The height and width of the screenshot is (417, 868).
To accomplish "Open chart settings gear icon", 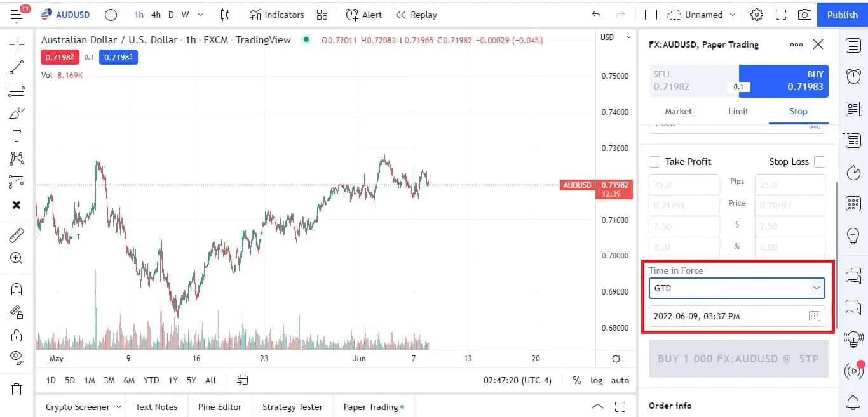I will click(x=756, y=15).
